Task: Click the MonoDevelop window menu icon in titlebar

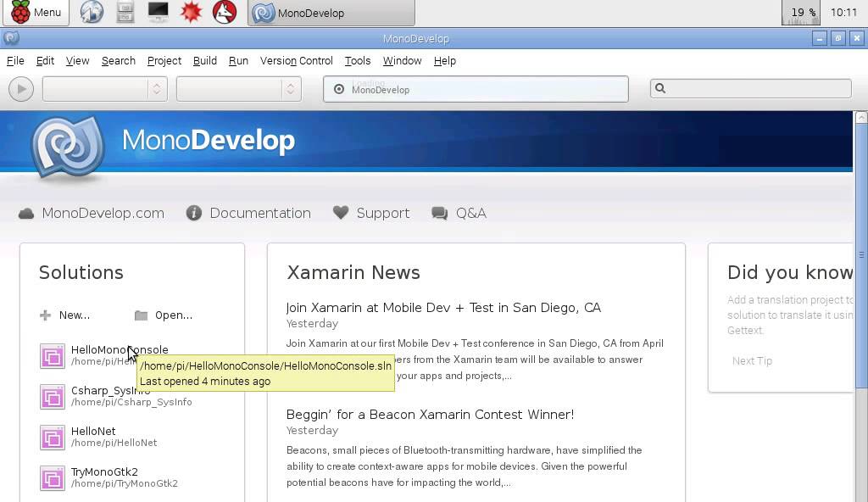Action: pos(11,38)
